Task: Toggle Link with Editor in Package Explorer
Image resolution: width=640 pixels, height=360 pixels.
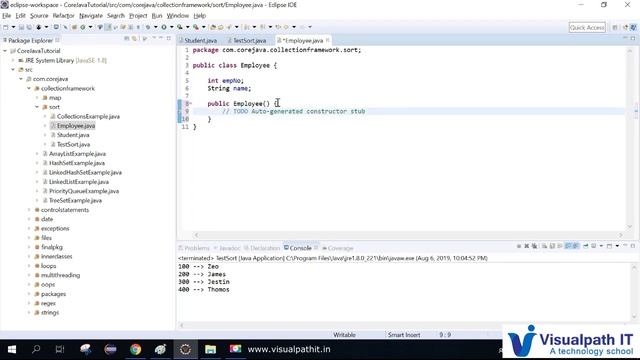Action: coord(134,39)
